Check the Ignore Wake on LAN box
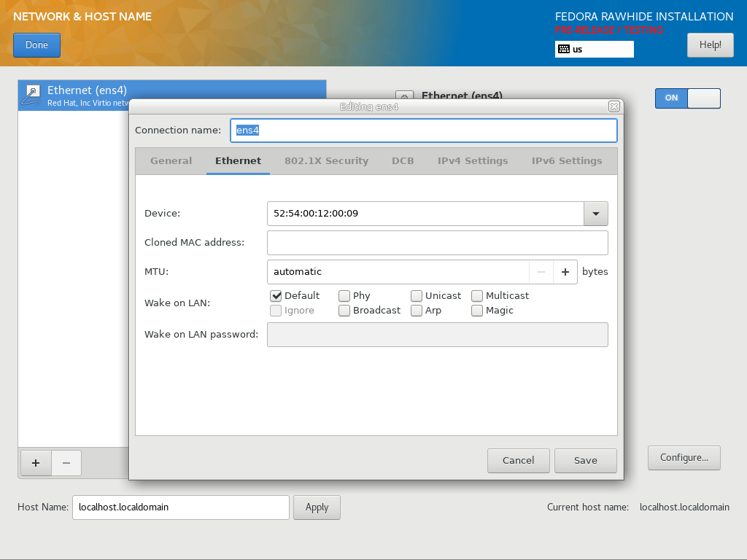 [276, 311]
